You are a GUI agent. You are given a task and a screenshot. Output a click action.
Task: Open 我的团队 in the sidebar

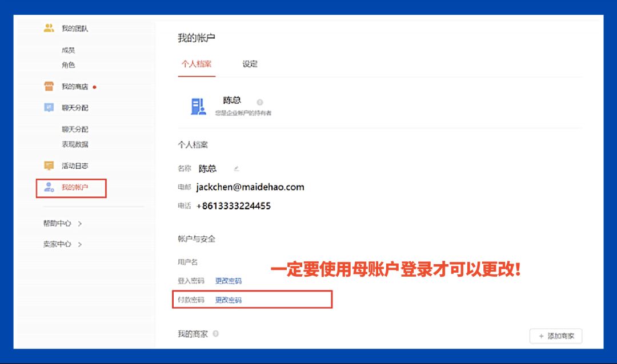pos(75,29)
